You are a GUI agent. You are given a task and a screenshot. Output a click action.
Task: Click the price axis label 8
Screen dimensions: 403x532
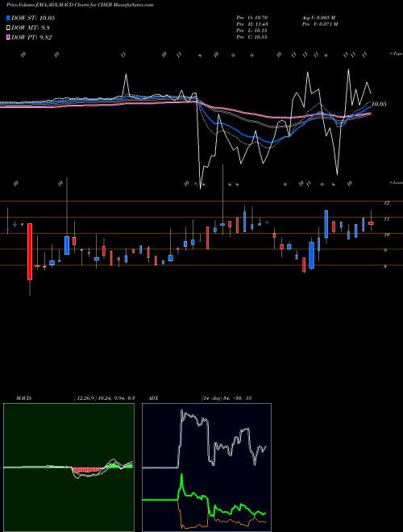(386, 267)
